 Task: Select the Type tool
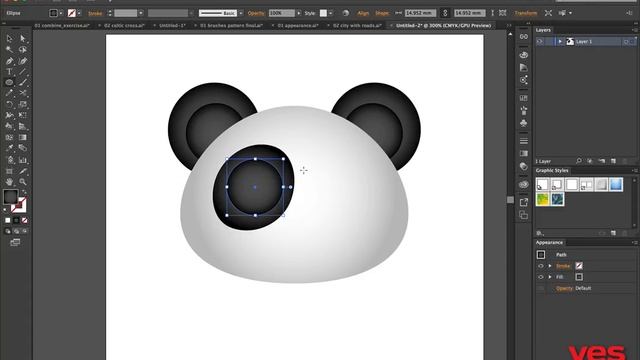(9, 72)
